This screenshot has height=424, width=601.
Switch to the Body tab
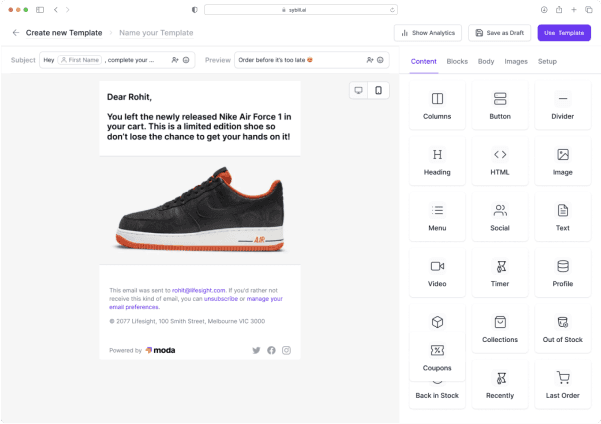click(x=486, y=61)
